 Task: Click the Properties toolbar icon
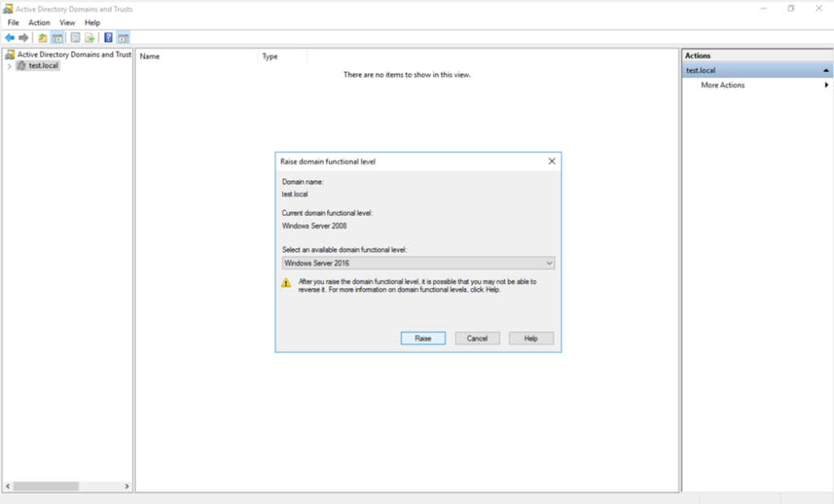click(76, 37)
